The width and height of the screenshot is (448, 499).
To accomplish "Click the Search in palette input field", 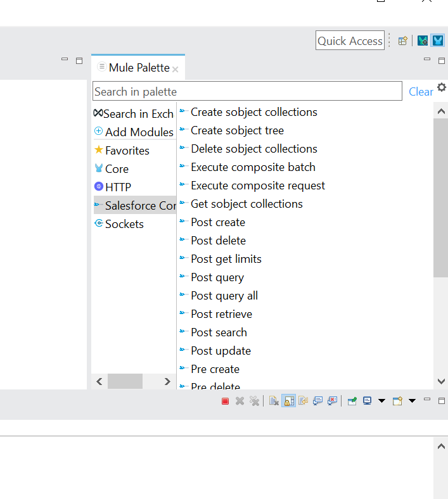I will click(x=247, y=91).
